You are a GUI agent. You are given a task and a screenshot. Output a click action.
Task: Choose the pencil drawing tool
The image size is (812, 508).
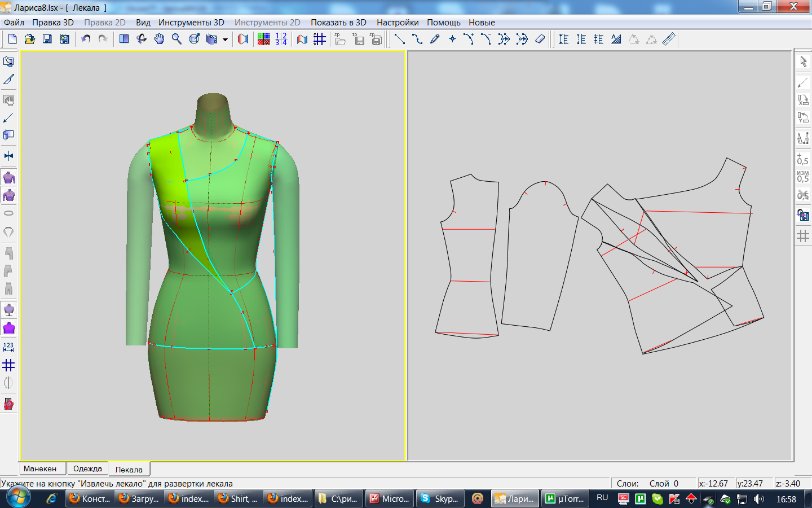click(435, 39)
